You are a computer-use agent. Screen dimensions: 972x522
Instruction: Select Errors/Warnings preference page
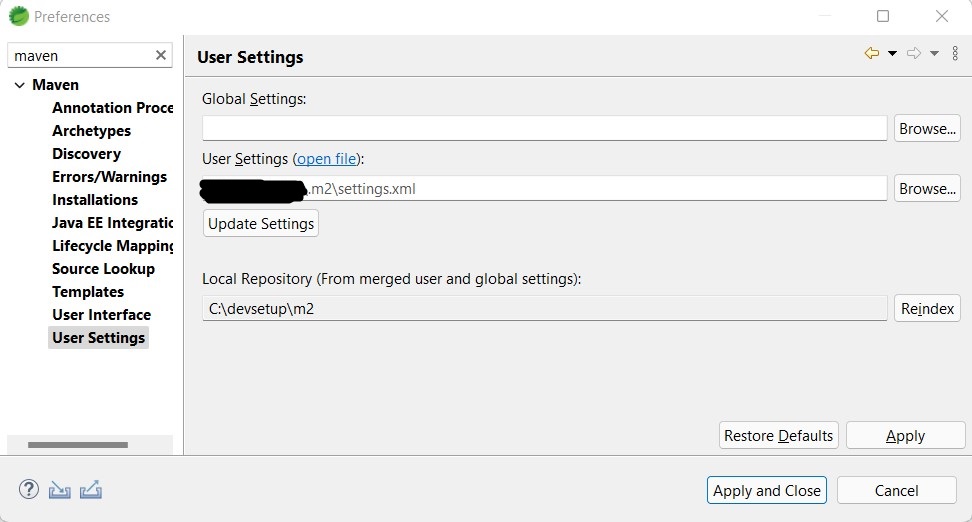coord(109,177)
